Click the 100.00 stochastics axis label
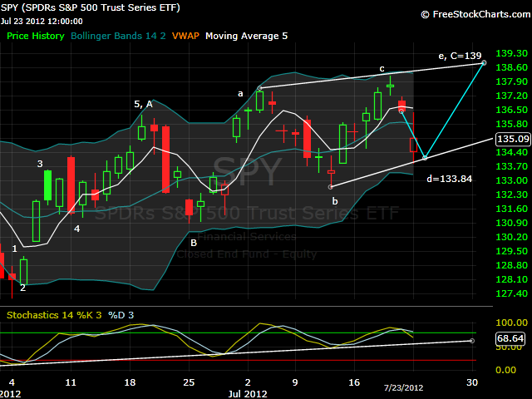 click(512, 323)
